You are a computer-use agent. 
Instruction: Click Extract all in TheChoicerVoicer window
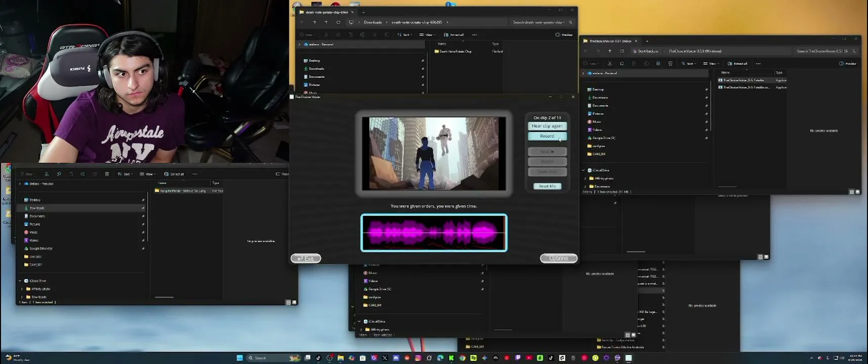click(x=738, y=64)
